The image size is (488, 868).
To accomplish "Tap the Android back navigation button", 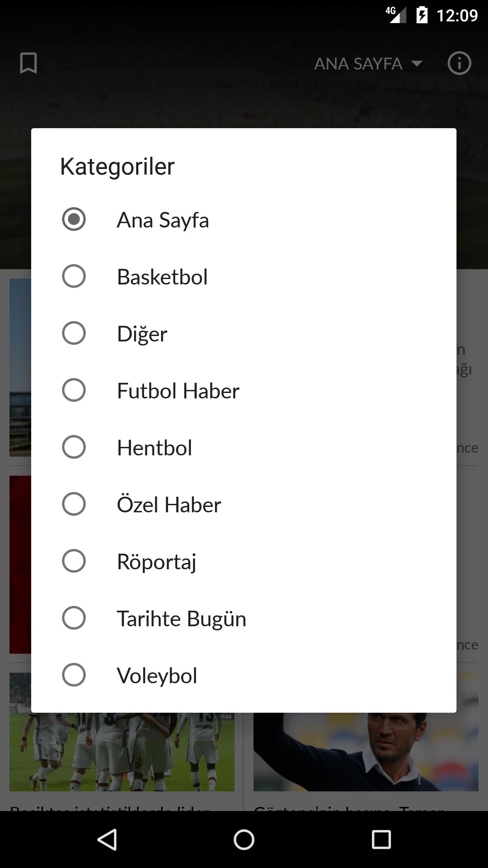I will coord(107,840).
